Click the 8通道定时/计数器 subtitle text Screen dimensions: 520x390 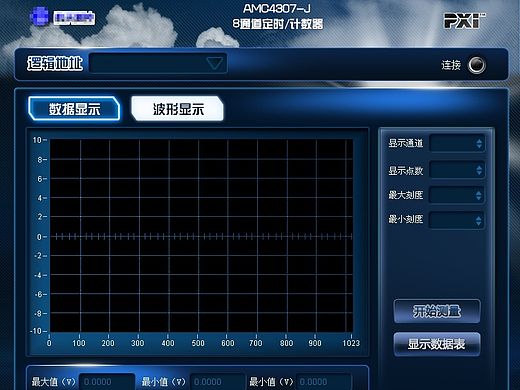click(278, 24)
